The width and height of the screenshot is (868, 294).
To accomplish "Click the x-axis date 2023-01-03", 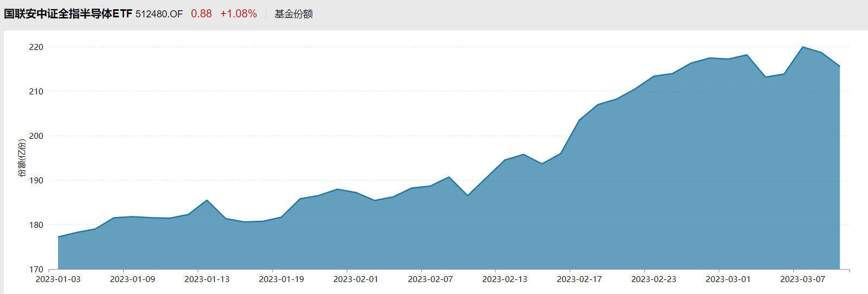I will pyautogui.click(x=58, y=279).
